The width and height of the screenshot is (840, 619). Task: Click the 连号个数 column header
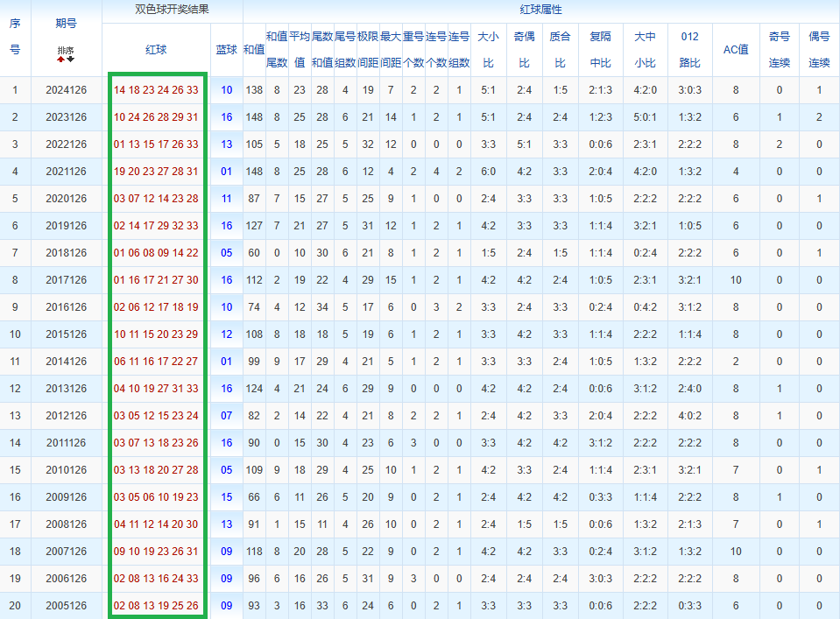436,49
